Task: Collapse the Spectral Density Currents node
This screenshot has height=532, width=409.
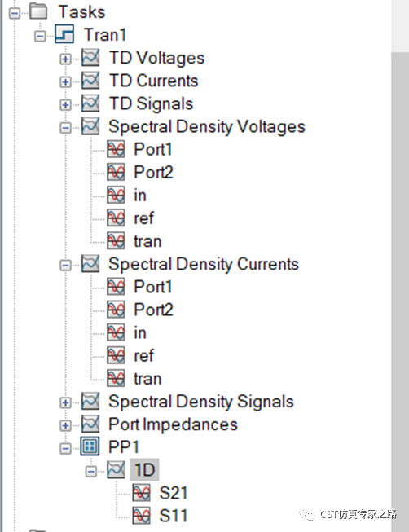Action: coord(65,266)
